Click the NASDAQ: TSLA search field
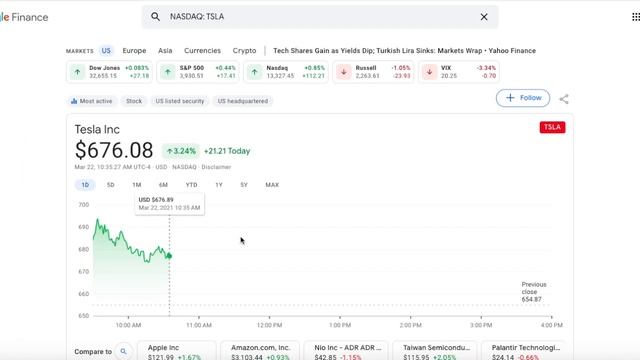The width and height of the screenshot is (640, 360). pyautogui.click(x=320, y=17)
